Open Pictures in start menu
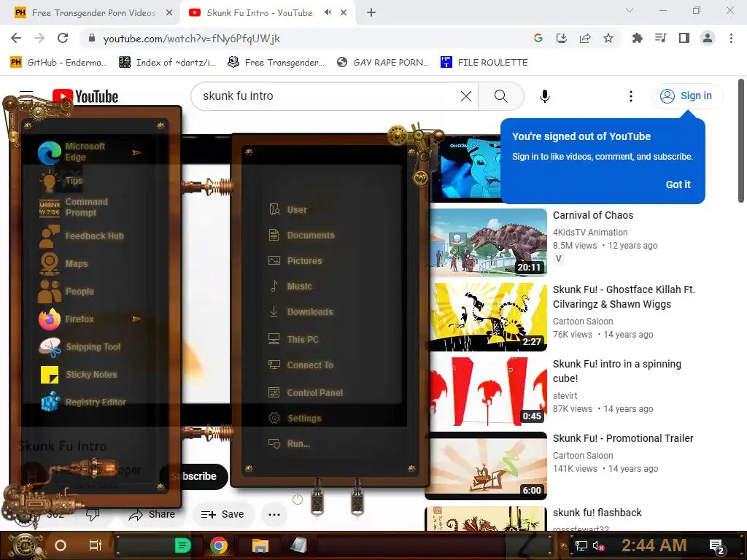 click(x=295, y=260)
